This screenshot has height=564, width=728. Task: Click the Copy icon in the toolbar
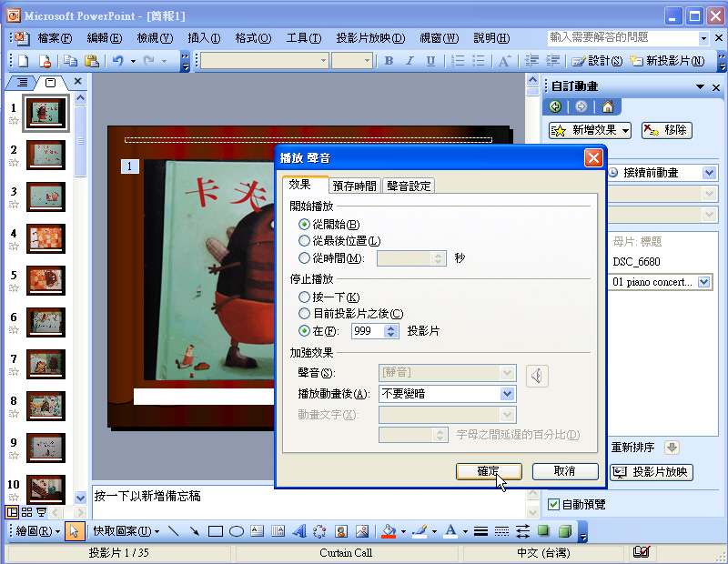(71, 61)
